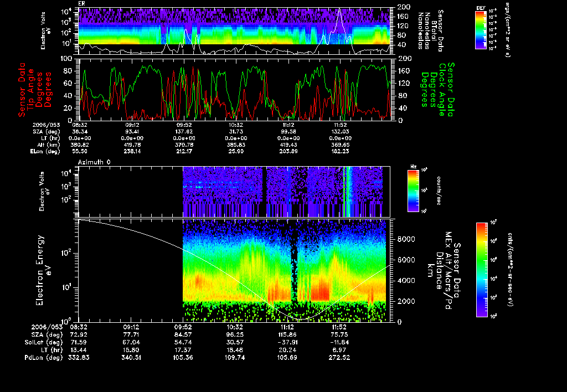Click local time value 13.44
Viewport: 567px width, 392px height.
click(78, 350)
